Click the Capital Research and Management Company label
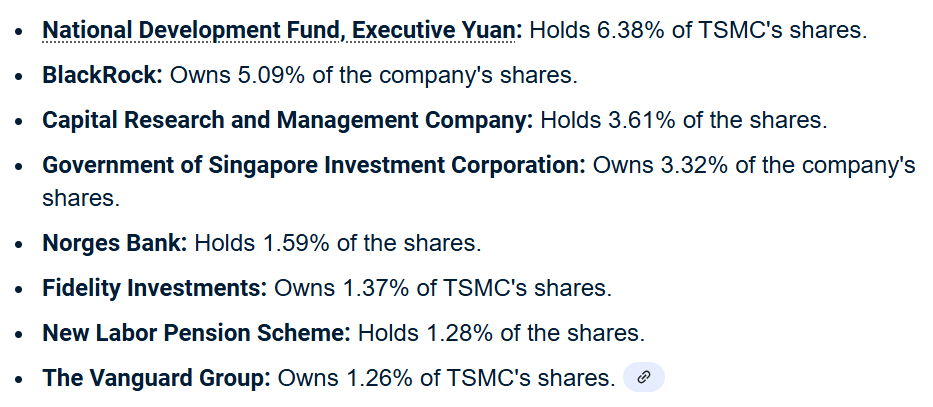 click(x=287, y=120)
